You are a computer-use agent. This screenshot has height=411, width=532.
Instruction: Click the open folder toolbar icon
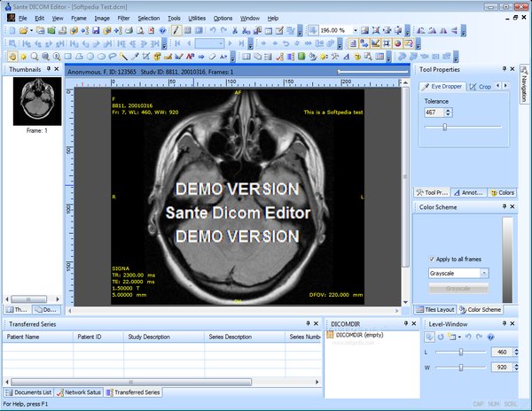click(22, 30)
